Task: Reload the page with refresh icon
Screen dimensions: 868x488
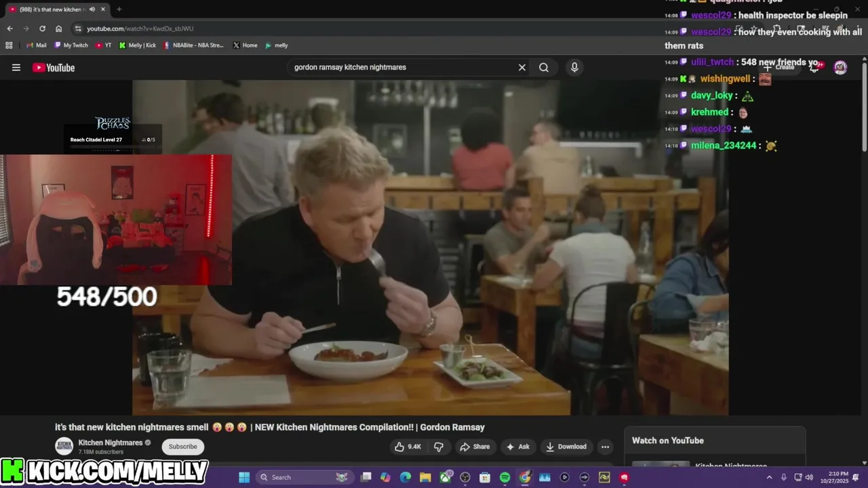Action: click(42, 28)
